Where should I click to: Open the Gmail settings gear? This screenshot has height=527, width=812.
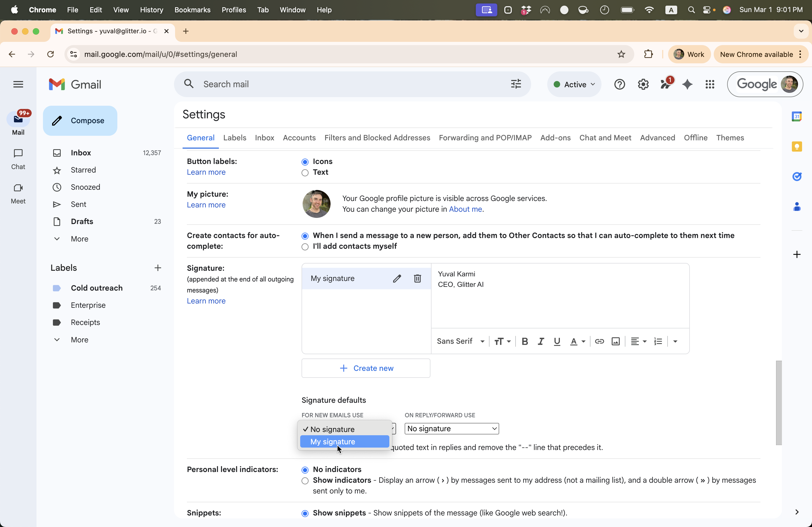point(643,84)
